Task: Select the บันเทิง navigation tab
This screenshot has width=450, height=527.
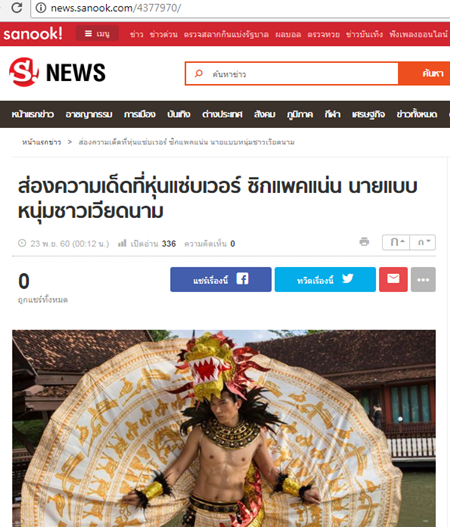Action: tap(178, 114)
